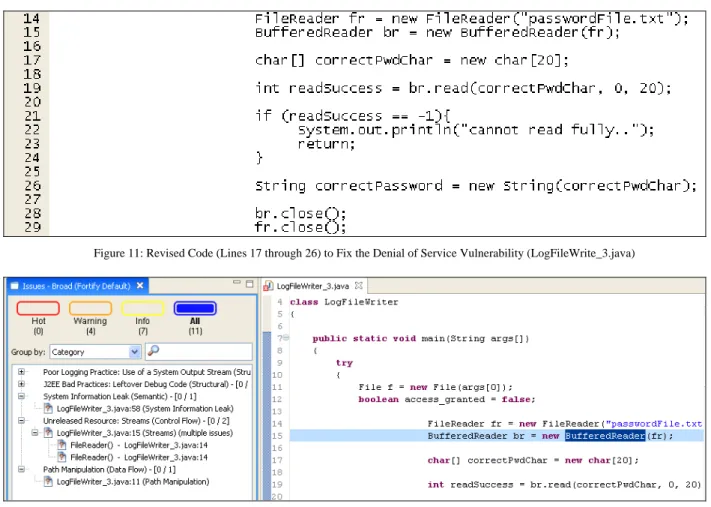Close the LogFileWriter_3.java editor tab
711x507 pixels.
pos(359,286)
